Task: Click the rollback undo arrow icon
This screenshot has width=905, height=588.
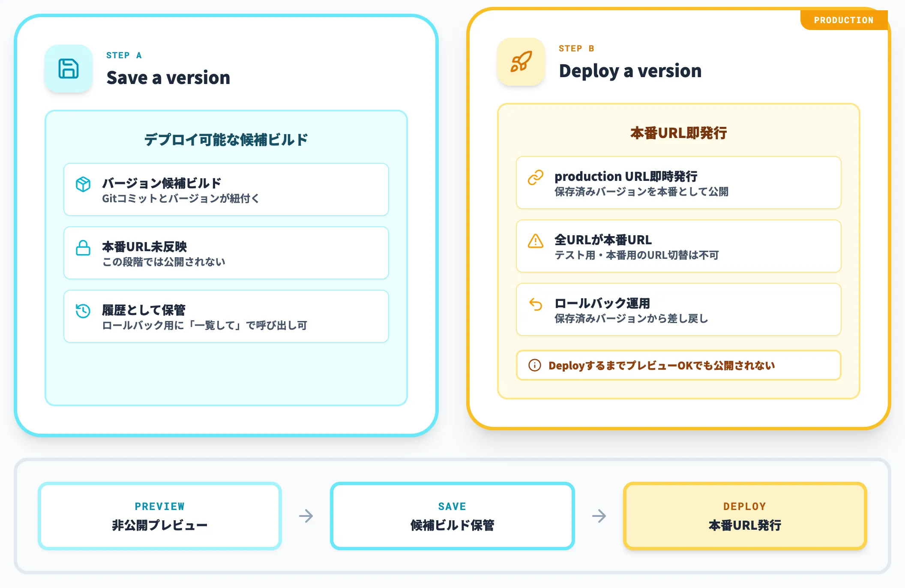Action: coord(536,304)
